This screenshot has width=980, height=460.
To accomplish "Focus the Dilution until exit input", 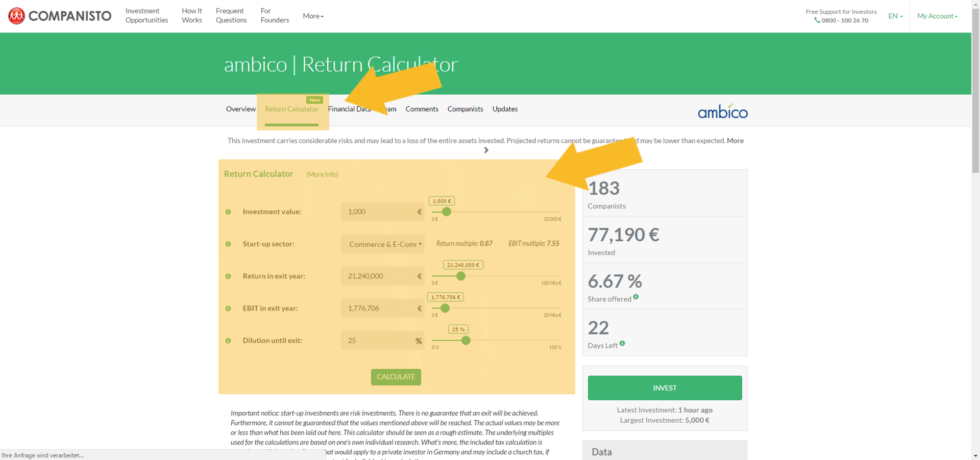I will (383, 340).
